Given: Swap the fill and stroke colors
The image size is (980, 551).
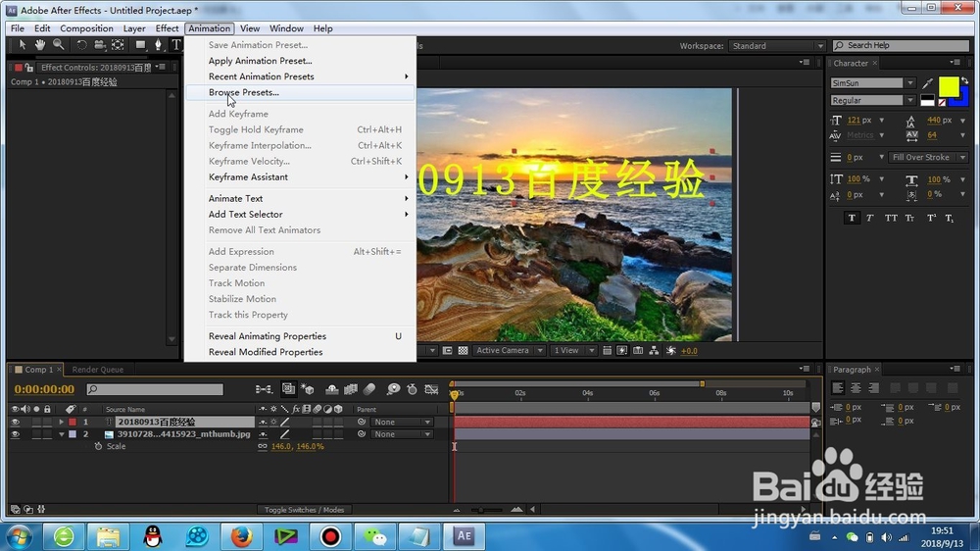Looking at the screenshot, I should point(965,80).
